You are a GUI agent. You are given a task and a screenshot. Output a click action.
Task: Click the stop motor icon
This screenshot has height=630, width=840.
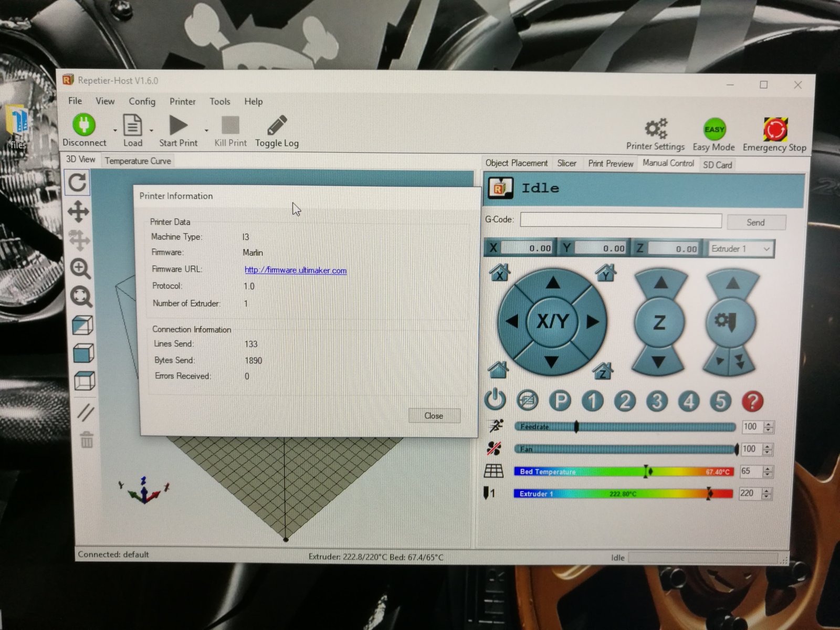click(527, 401)
